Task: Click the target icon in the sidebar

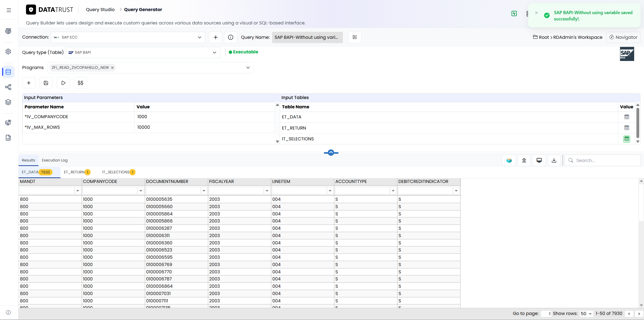Action: pyautogui.click(x=8, y=31)
